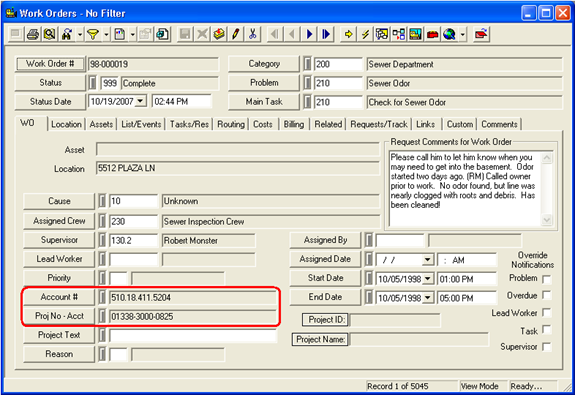This screenshot has width=576, height=396.
Task: Open Print Preview with the magnifier page icon
Action: 50,35
